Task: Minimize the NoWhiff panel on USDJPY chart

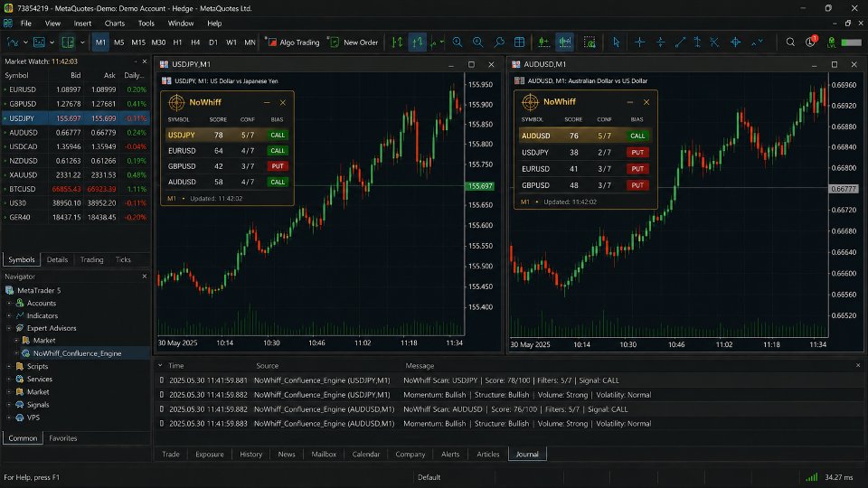Action: 267,102
